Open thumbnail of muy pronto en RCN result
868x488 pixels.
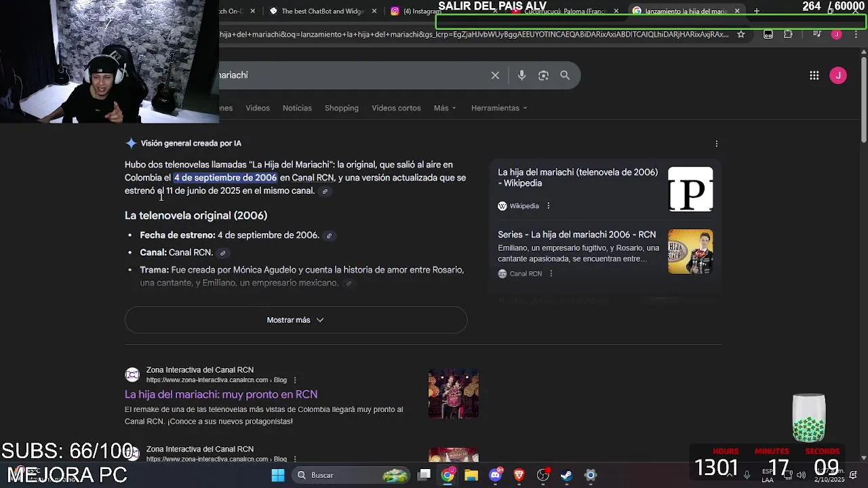[x=454, y=394]
